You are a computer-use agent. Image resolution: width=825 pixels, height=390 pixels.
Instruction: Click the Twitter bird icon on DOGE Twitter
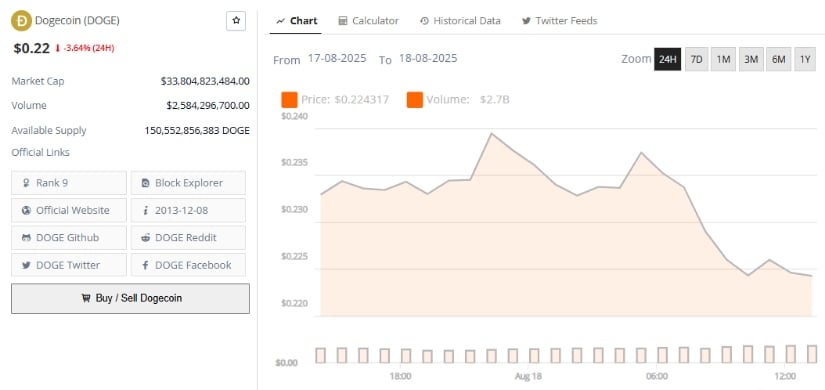[26, 265]
